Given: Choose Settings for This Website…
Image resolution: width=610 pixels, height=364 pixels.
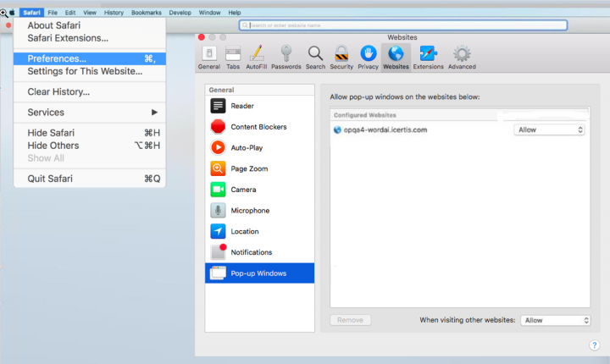Looking at the screenshot, I should [x=90, y=71].
